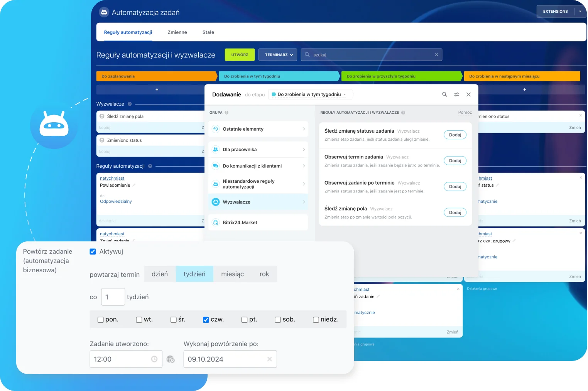The height and width of the screenshot is (391, 588).
Task: Open filter settings in the Dodawanie dialog
Action: [x=456, y=94]
